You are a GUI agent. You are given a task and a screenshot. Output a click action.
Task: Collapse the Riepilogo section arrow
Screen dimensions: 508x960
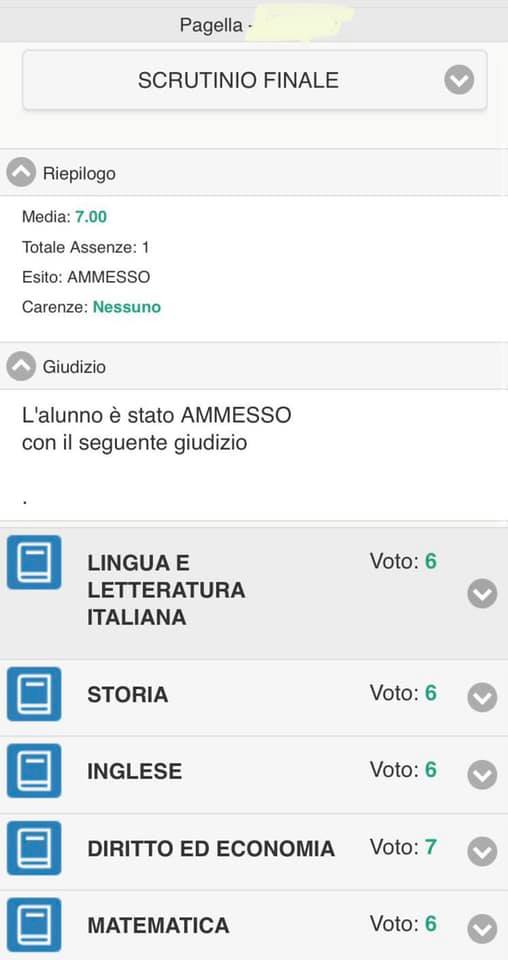[21, 173]
